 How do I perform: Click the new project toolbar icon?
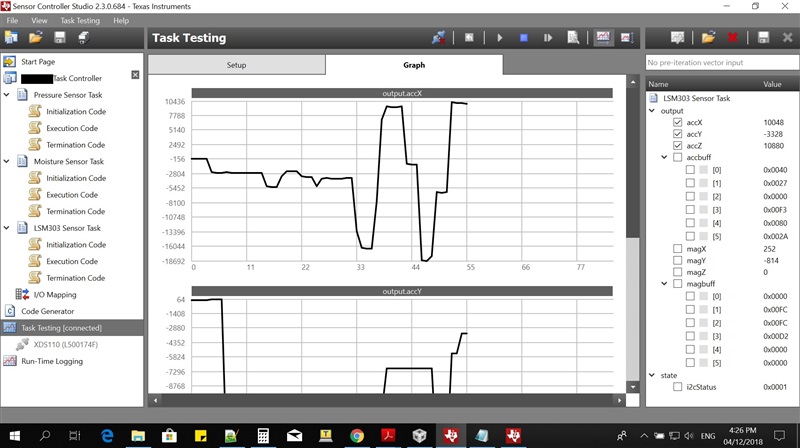11,38
